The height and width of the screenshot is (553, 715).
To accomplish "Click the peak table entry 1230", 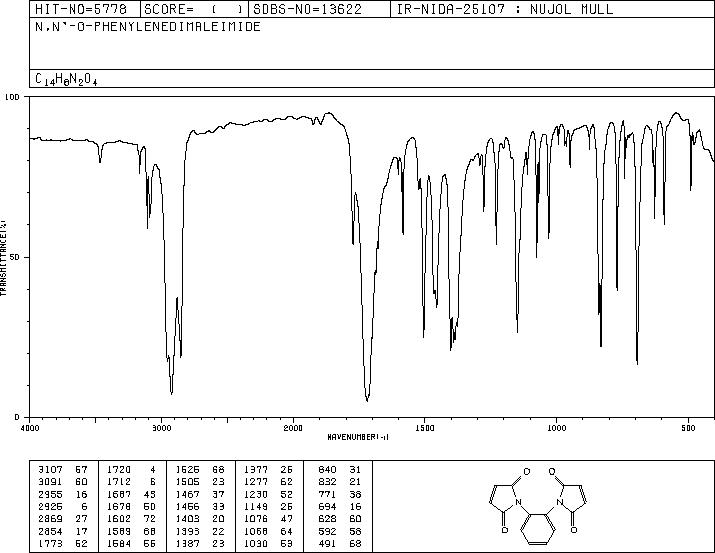I will pyautogui.click(x=256, y=494).
